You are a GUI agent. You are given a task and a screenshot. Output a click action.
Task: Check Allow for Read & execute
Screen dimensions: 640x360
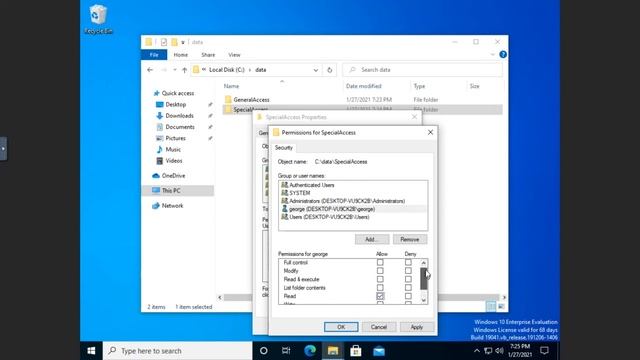click(380, 279)
